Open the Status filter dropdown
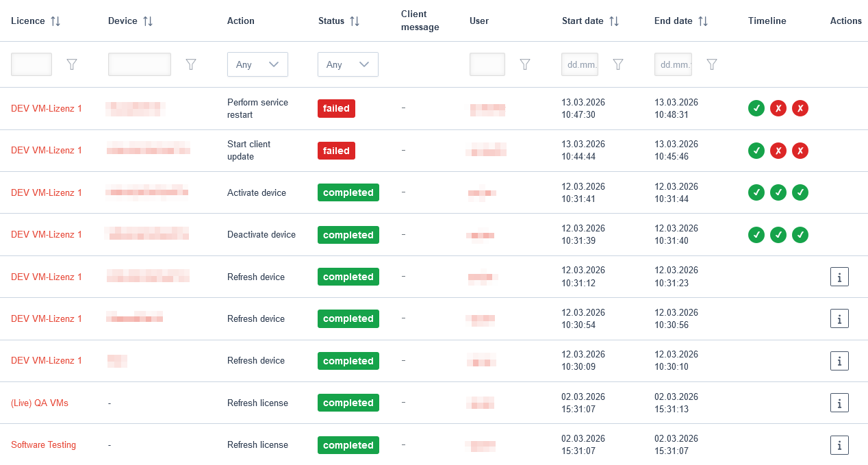This screenshot has height=465, width=868. (x=348, y=64)
